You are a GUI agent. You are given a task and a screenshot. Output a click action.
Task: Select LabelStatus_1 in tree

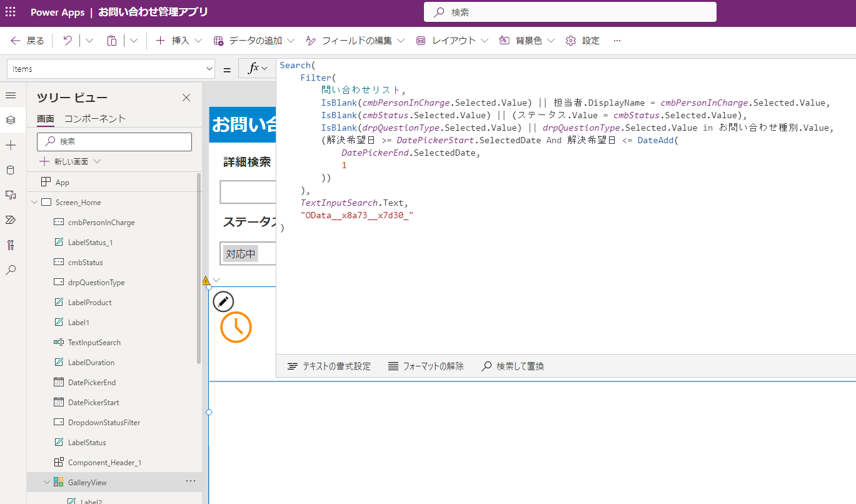(x=90, y=243)
